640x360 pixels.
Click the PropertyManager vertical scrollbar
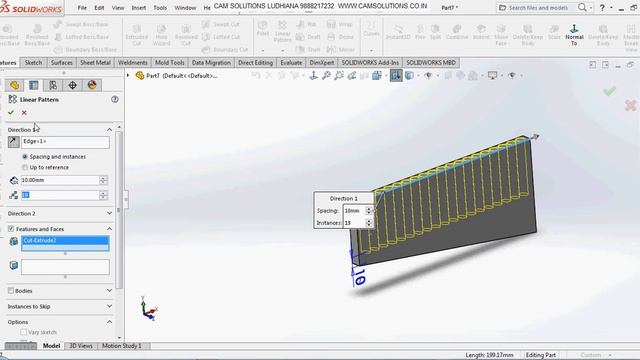[119, 210]
